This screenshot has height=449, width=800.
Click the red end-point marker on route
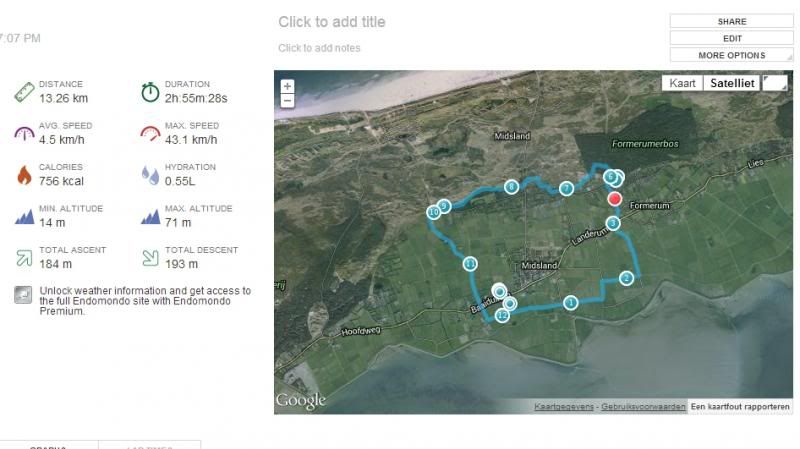(x=614, y=199)
